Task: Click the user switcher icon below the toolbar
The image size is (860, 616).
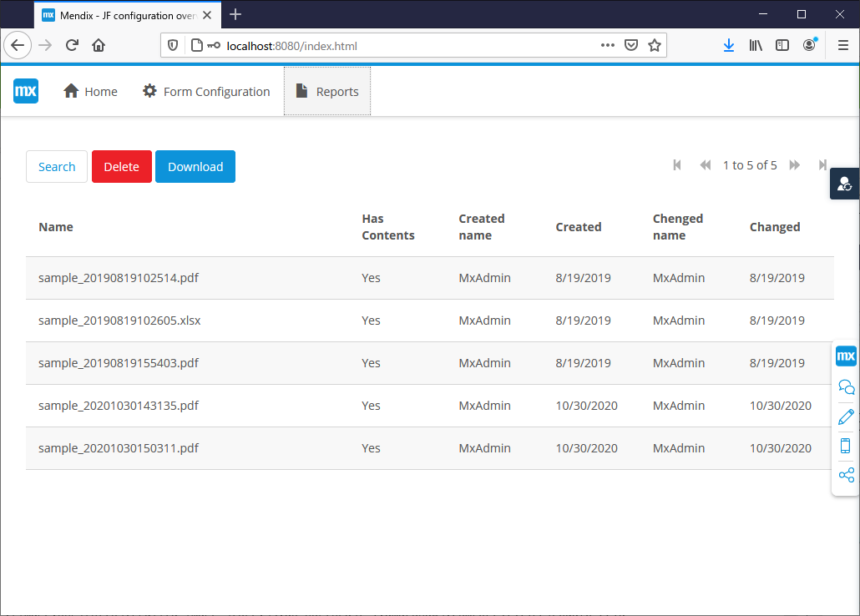Action: 845,184
